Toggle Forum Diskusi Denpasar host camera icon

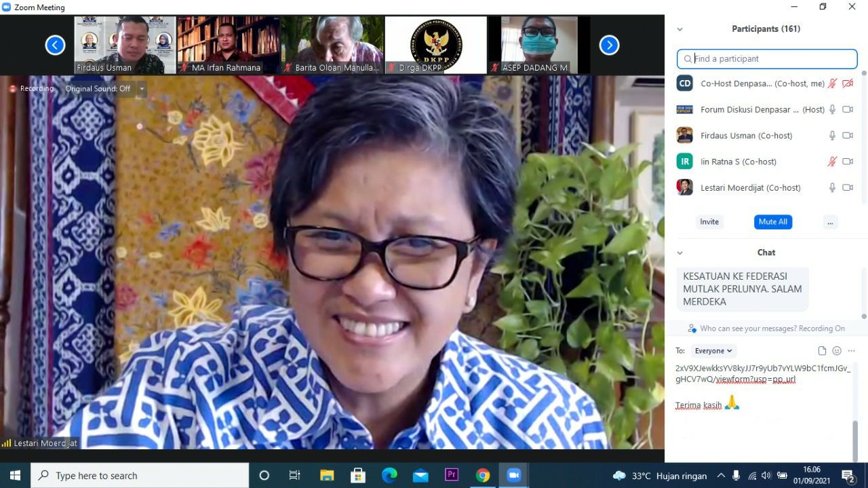click(x=848, y=109)
